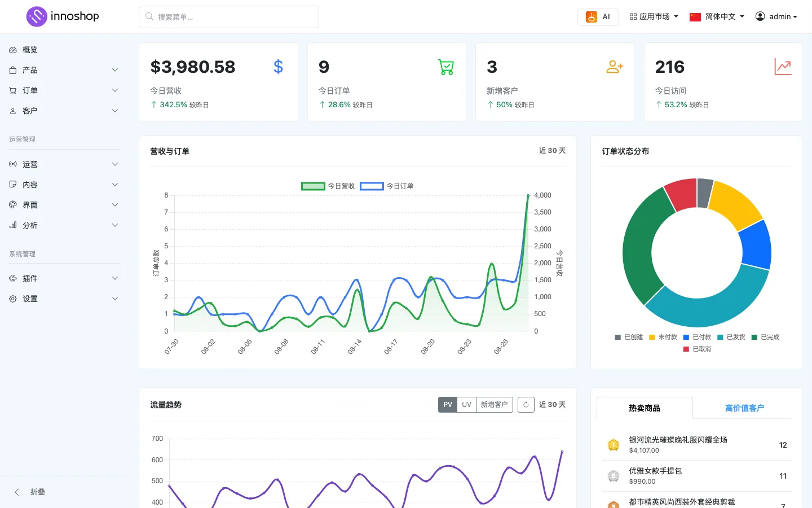Toggle 今日订单 series in chart legend
The image size is (812, 508).
[x=387, y=186]
